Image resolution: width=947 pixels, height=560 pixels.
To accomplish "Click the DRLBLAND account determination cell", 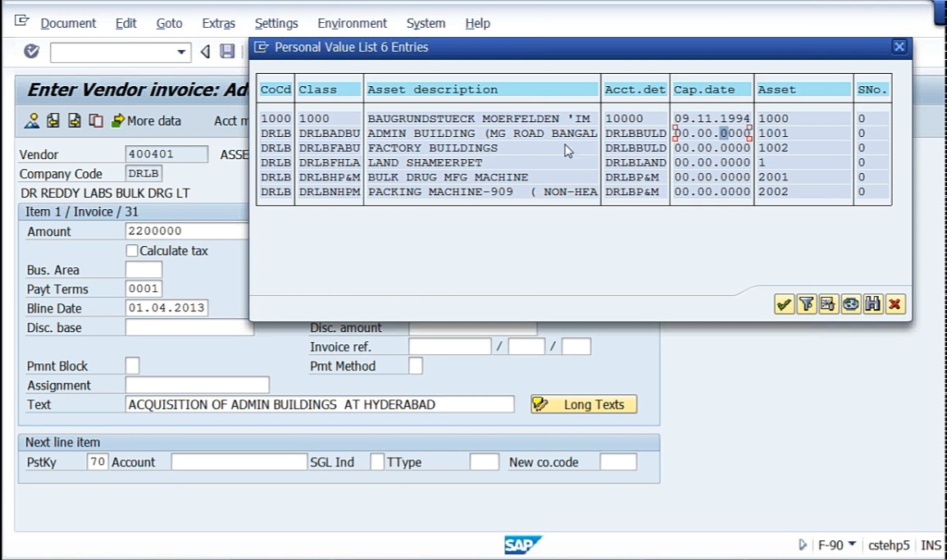I will click(x=635, y=162).
